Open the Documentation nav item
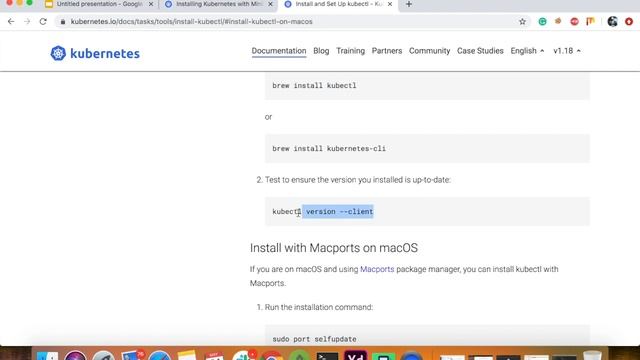Viewport: 640px width, 360px height. pyautogui.click(x=279, y=51)
